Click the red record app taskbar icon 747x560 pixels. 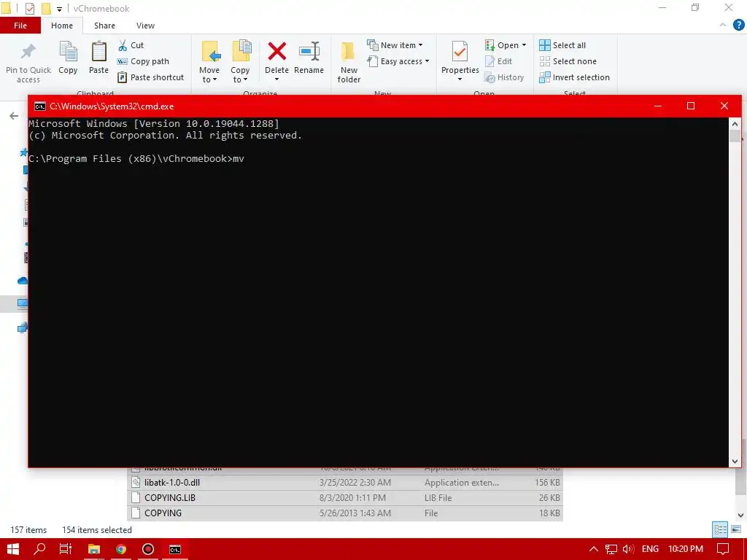click(148, 549)
